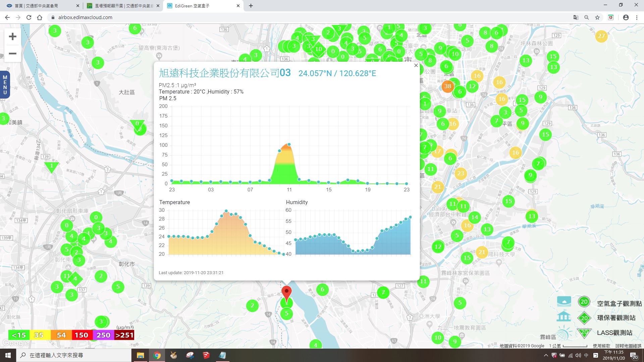Viewport: 644px width, 362px height.
Task: Zoom in the map with plus button
Action: [x=12, y=37]
